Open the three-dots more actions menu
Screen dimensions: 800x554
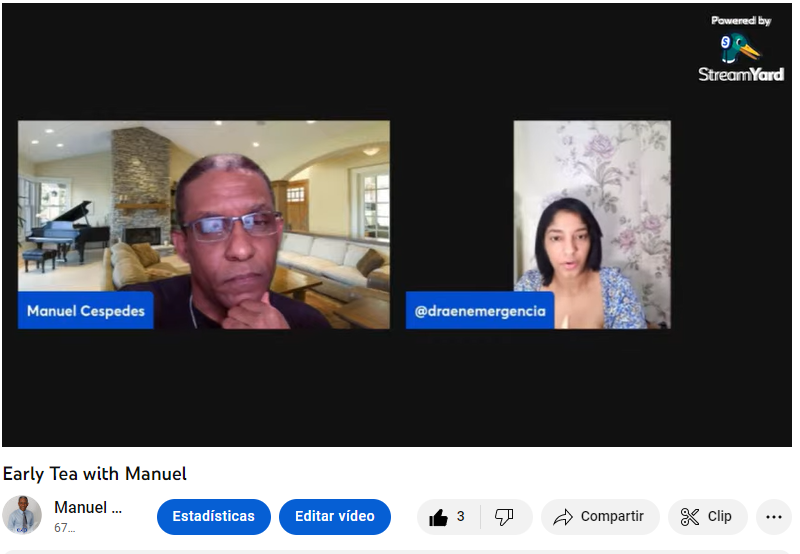pos(773,517)
